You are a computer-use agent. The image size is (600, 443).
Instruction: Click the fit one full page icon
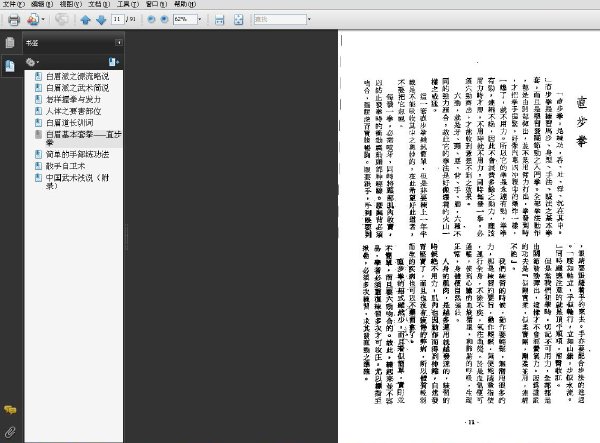tap(238, 20)
